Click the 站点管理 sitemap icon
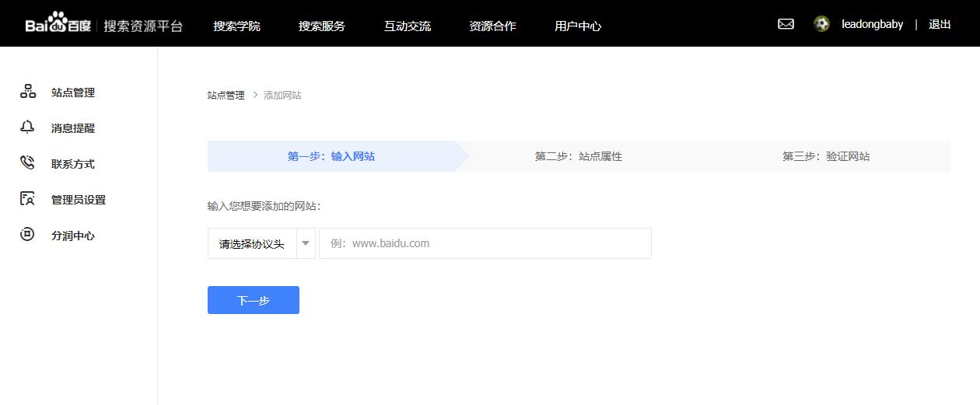This screenshot has width=980, height=405. (28, 92)
